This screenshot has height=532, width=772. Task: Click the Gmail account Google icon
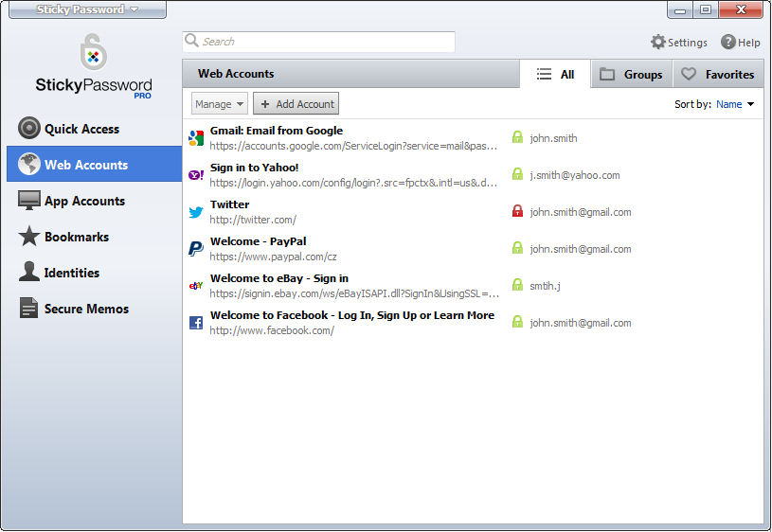coord(196,138)
